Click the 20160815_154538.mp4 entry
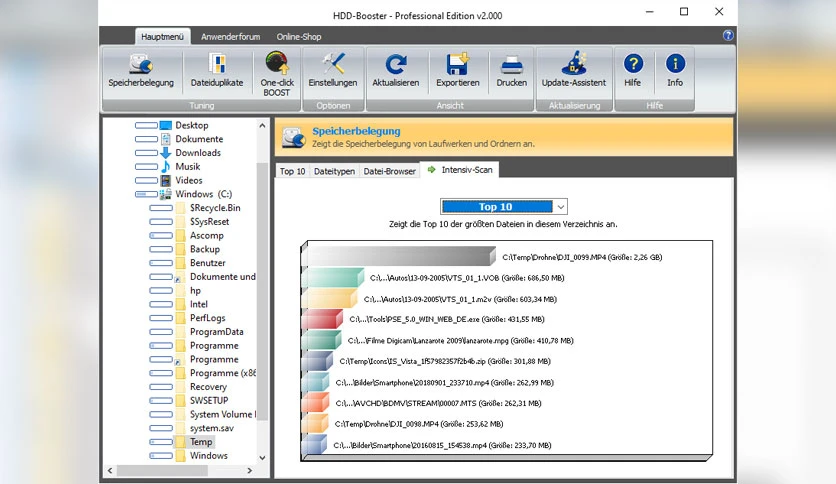The image size is (836, 484). [x=442, y=446]
